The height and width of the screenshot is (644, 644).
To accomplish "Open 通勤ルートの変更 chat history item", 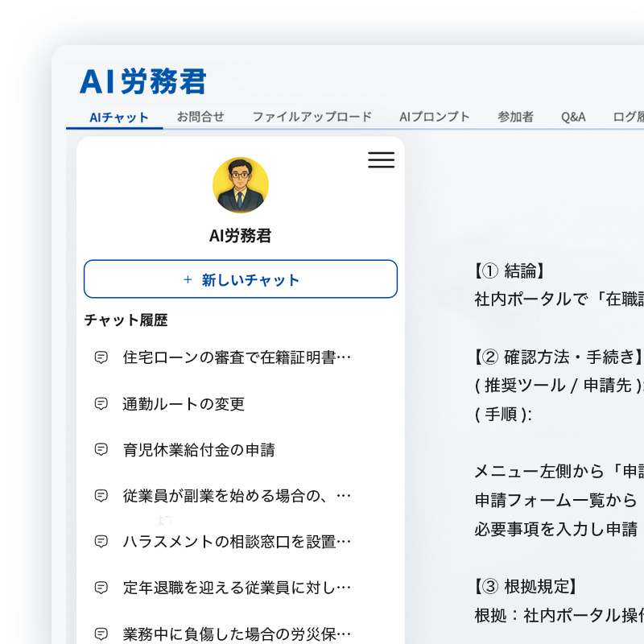I will (184, 403).
